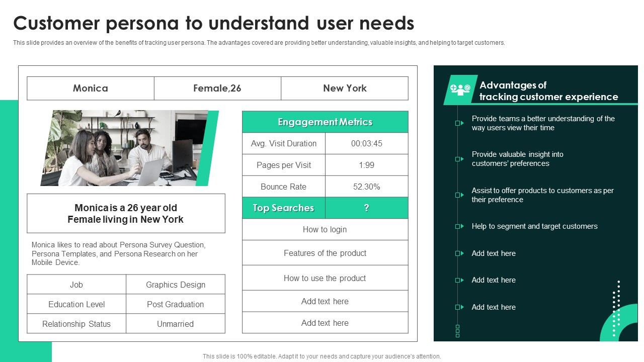
Task: Click the slide title 'Customer persona to understand user needs'
Action: pyautogui.click(x=214, y=23)
